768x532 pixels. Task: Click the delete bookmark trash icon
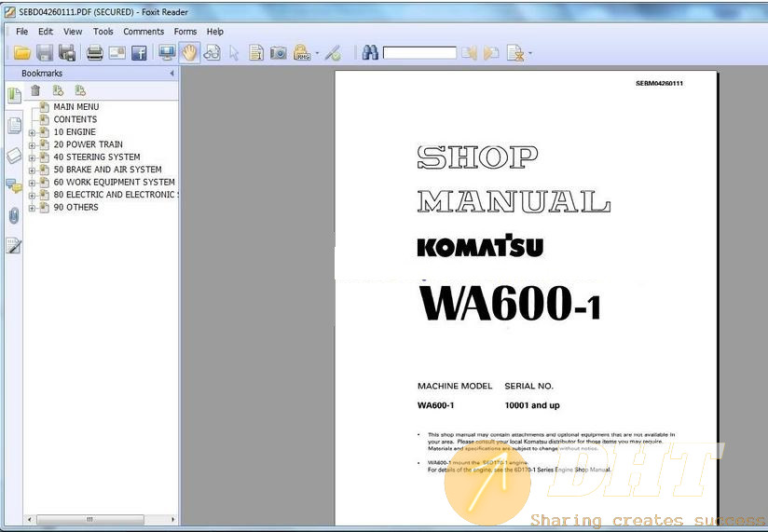pyautogui.click(x=35, y=90)
